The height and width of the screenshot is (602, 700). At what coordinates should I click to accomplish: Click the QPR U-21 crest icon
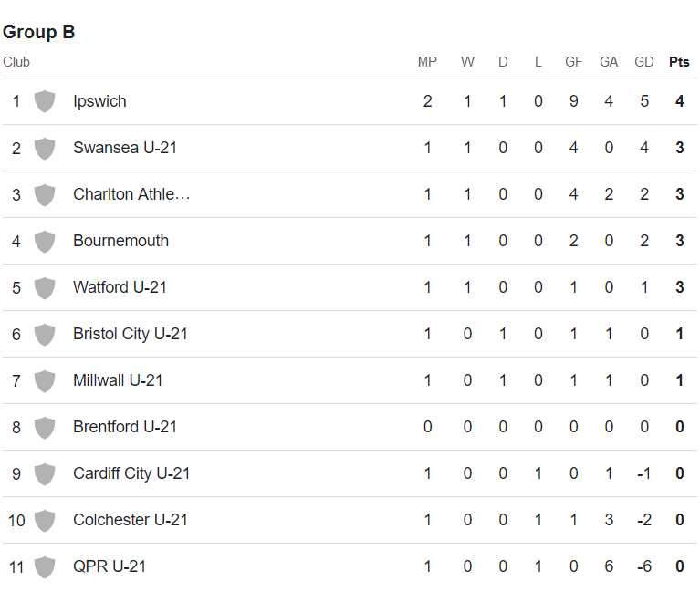tap(45, 566)
